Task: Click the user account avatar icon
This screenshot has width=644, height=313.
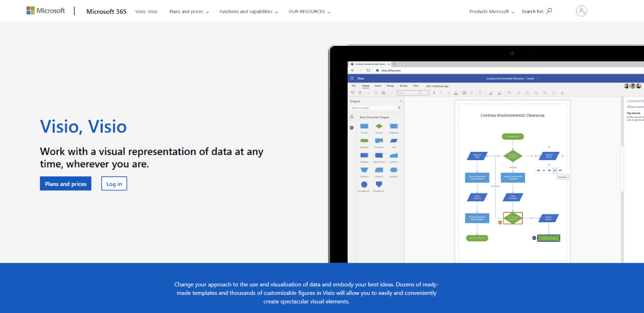Action: click(x=581, y=11)
